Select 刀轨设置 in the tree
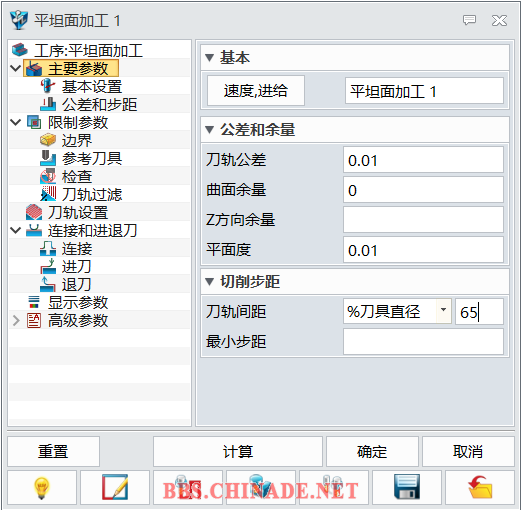 click(78, 213)
